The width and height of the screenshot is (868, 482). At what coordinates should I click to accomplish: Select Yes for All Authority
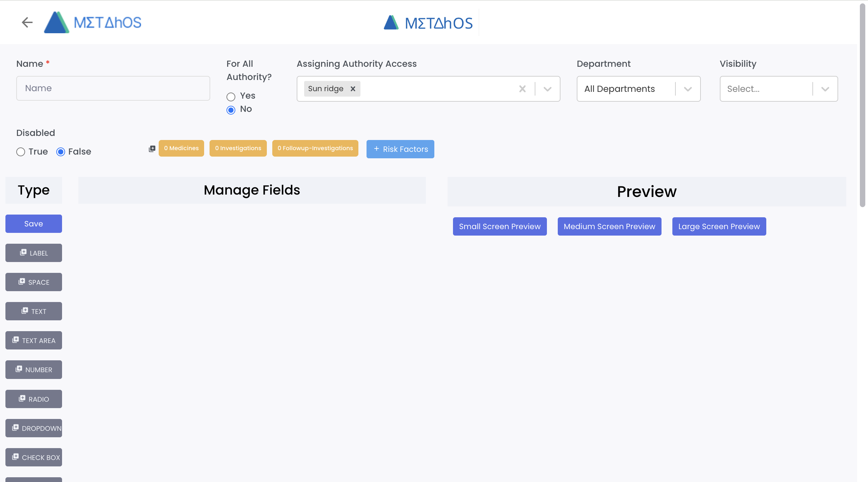pos(231,97)
